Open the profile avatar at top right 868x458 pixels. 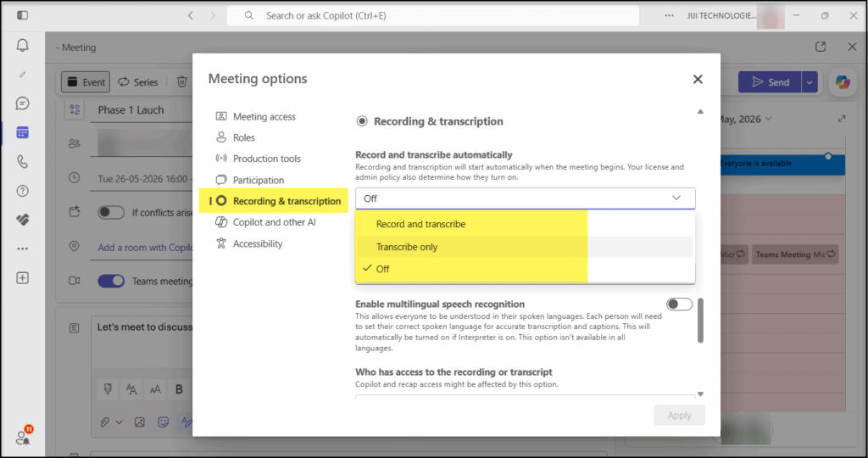tap(771, 15)
